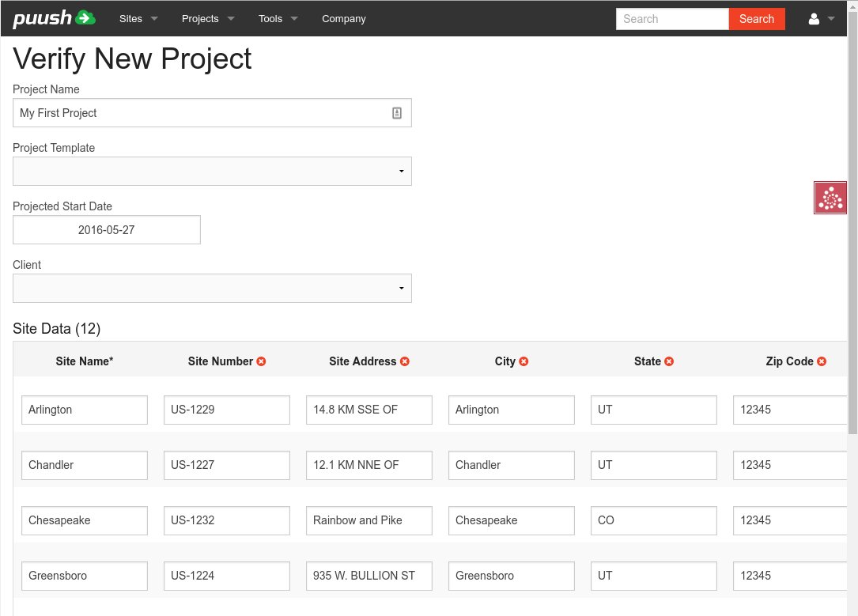Expand the Tools menu

(278, 19)
